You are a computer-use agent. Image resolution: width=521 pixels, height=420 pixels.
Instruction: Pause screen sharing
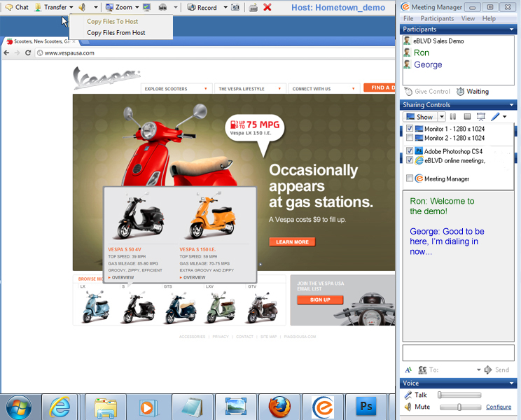[453, 116]
